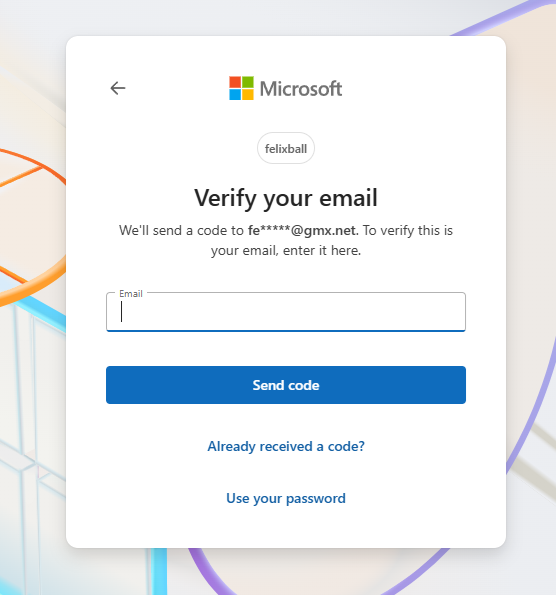The image size is (556, 595).
Task: Click the yellow square of Microsoft logo
Action: [x=248, y=94]
